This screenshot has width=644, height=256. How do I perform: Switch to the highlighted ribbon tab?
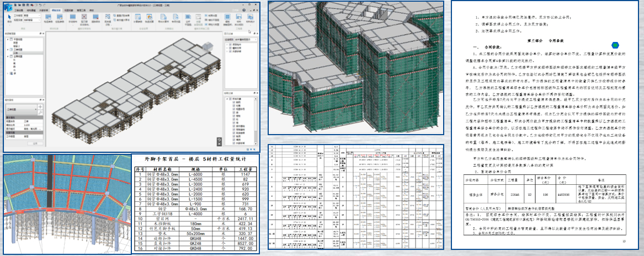[x=57, y=10]
